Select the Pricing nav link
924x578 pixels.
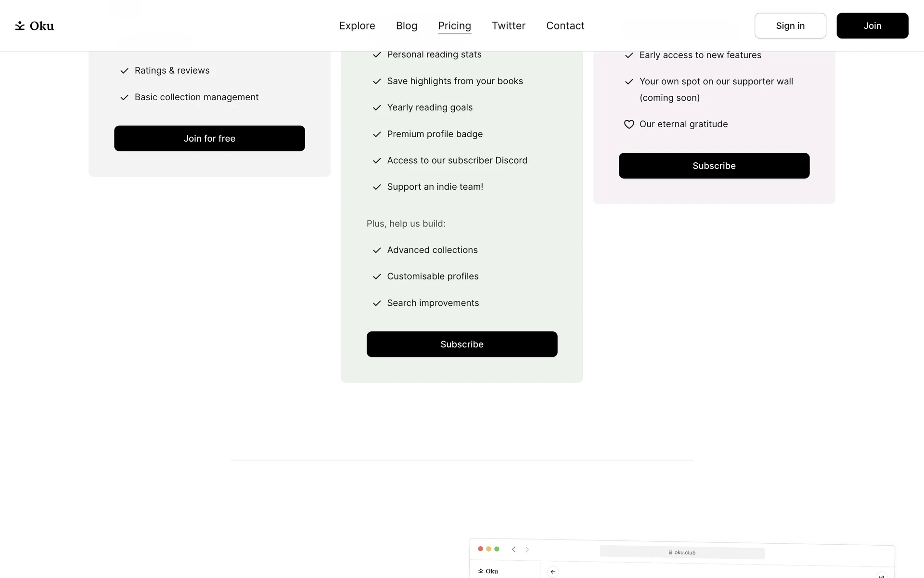pyautogui.click(x=454, y=26)
